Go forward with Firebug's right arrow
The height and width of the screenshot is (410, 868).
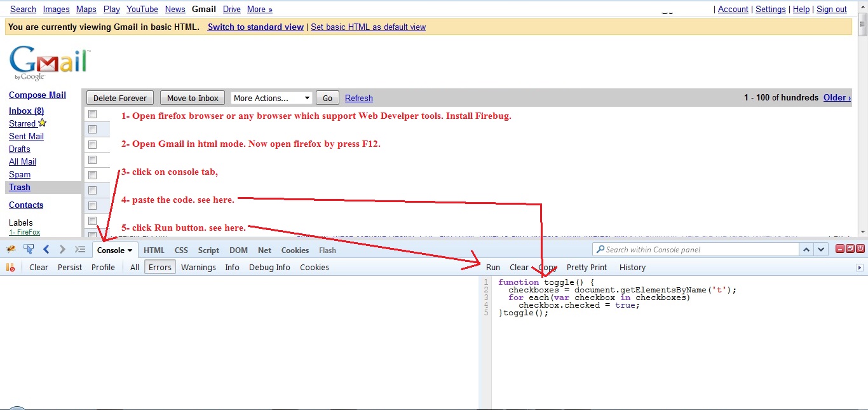62,250
